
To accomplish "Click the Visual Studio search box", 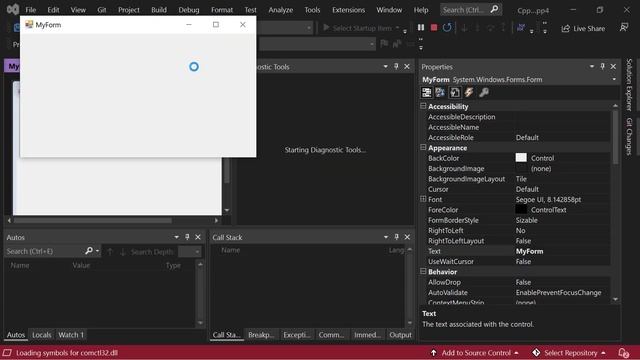I will (x=471, y=10).
